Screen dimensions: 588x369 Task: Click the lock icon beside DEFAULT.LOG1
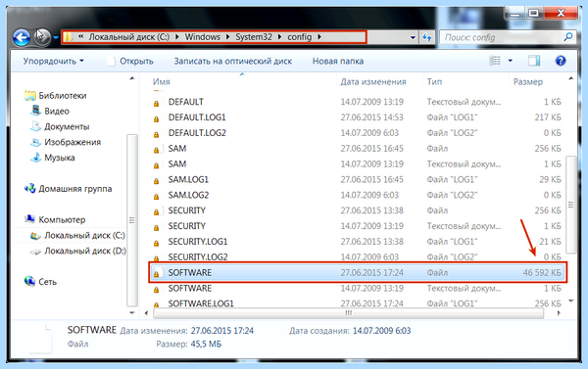point(157,119)
